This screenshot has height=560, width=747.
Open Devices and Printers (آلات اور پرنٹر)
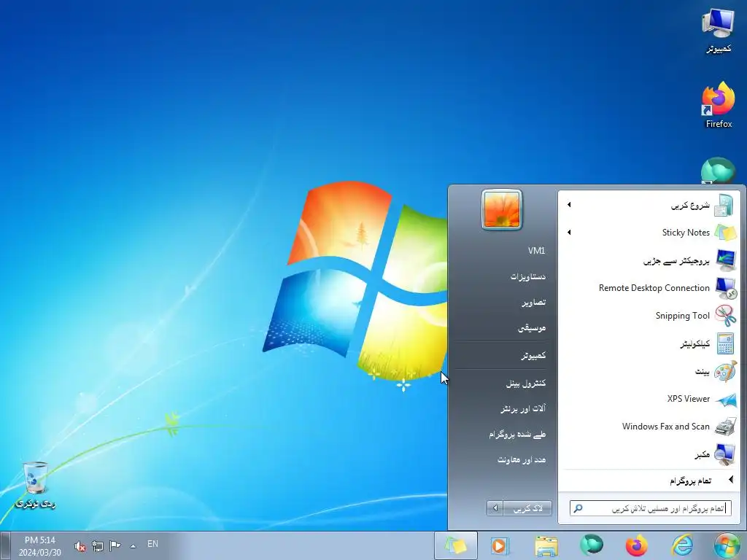[x=522, y=408]
